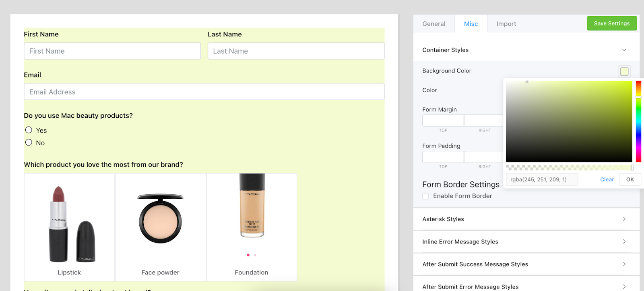Click the Last Name input field
Image resolution: width=644 pixels, height=291 pixels.
pyautogui.click(x=296, y=51)
